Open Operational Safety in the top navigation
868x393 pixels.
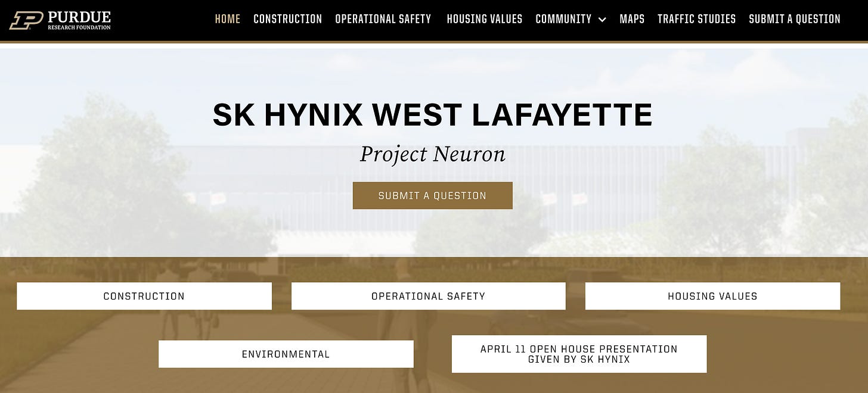383,19
